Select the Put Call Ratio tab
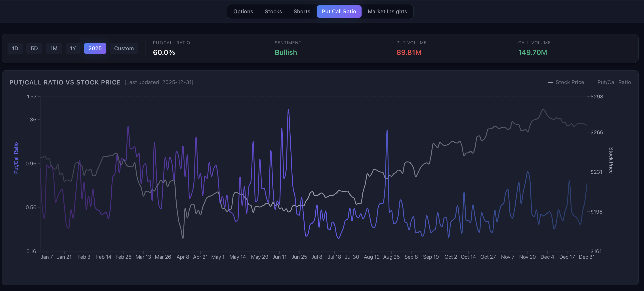Screen dimensions: 644x291 (339, 11)
